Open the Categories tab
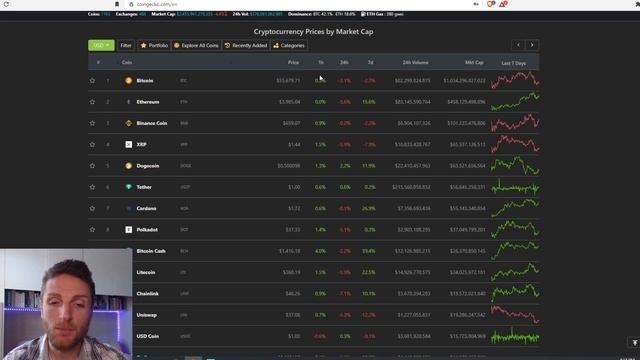The height and width of the screenshot is (360, 640). [289, 45]
